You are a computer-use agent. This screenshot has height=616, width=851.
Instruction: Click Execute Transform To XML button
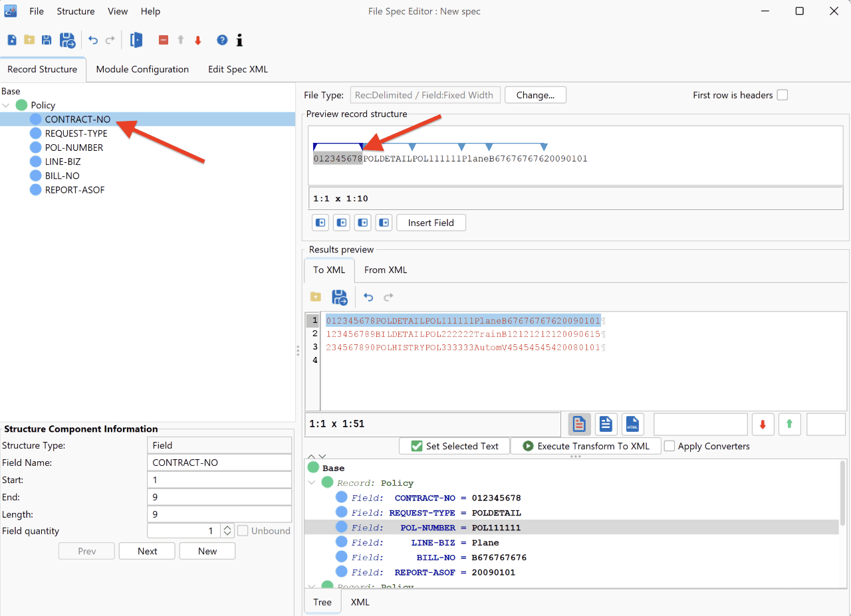(x=586, y=446)
